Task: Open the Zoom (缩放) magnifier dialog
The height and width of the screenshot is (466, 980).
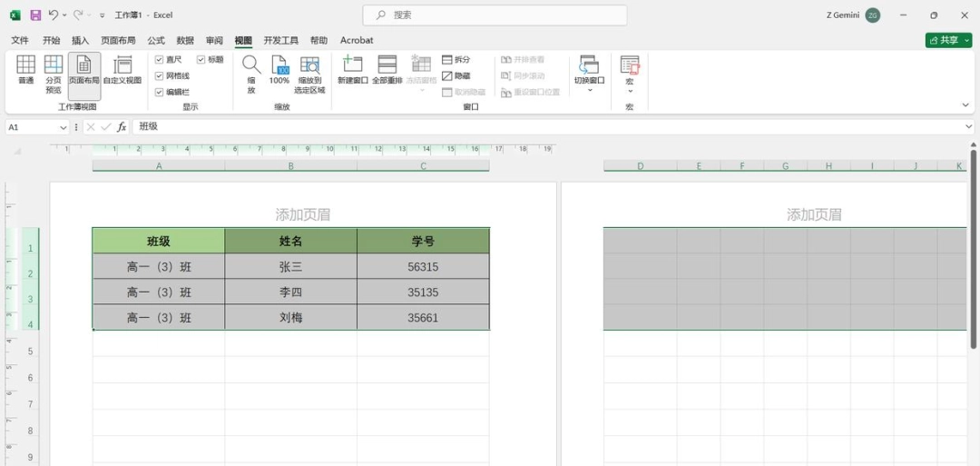Action: pos(251,74)
